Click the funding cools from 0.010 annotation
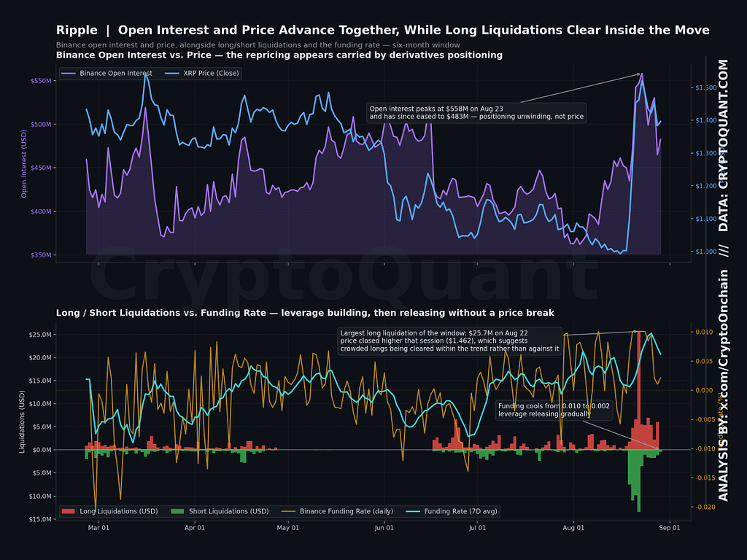Viewport: 747px width, 560px height. click(554, 410)
